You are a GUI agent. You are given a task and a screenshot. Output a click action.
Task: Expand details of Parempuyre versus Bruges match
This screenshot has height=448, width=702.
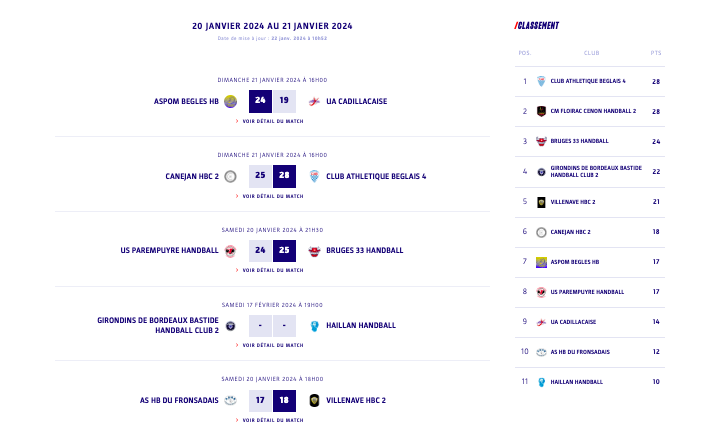pyautogui.click(x=272, y=270)
